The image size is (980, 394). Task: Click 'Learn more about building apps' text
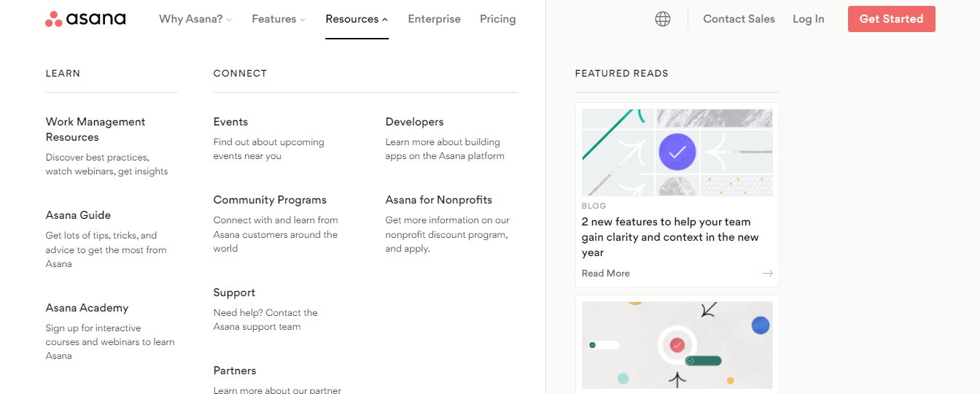pos(445,149)
